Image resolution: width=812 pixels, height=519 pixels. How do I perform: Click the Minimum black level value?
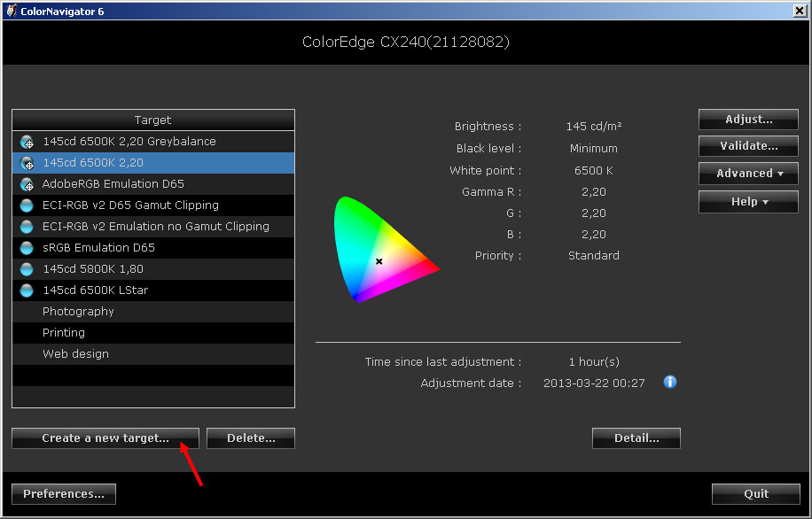coord(593,149)
